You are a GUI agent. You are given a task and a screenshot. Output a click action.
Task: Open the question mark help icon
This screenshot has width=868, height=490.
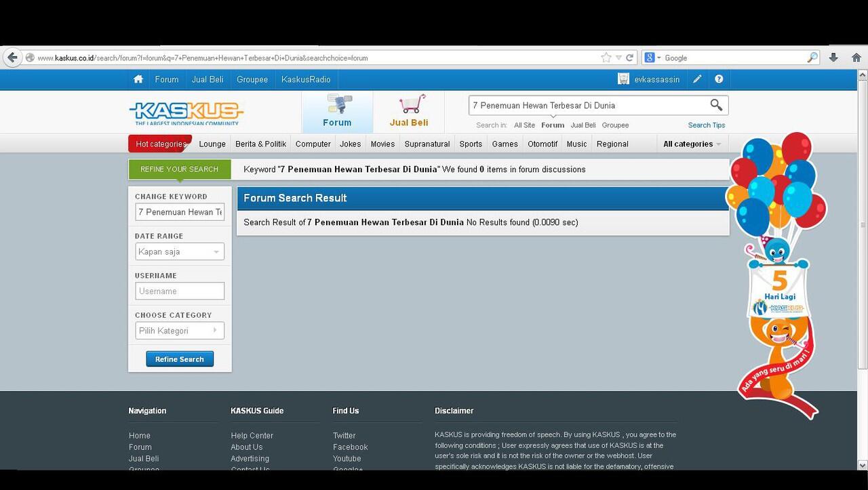click(719, 79)
